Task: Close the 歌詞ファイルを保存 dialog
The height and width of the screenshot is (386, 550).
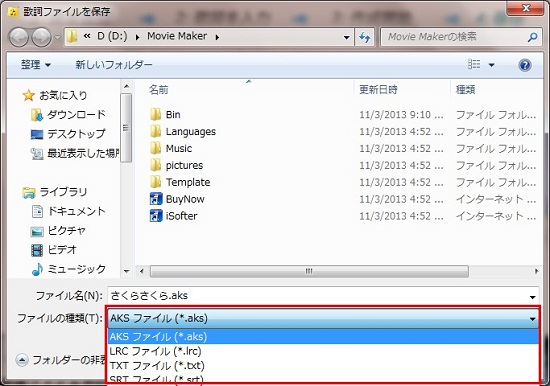Action: 525,8
